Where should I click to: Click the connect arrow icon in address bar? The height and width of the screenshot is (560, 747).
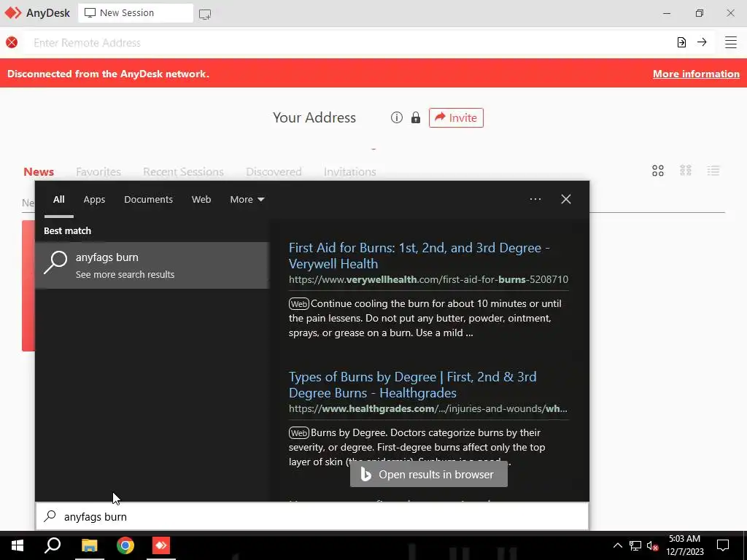702,42
